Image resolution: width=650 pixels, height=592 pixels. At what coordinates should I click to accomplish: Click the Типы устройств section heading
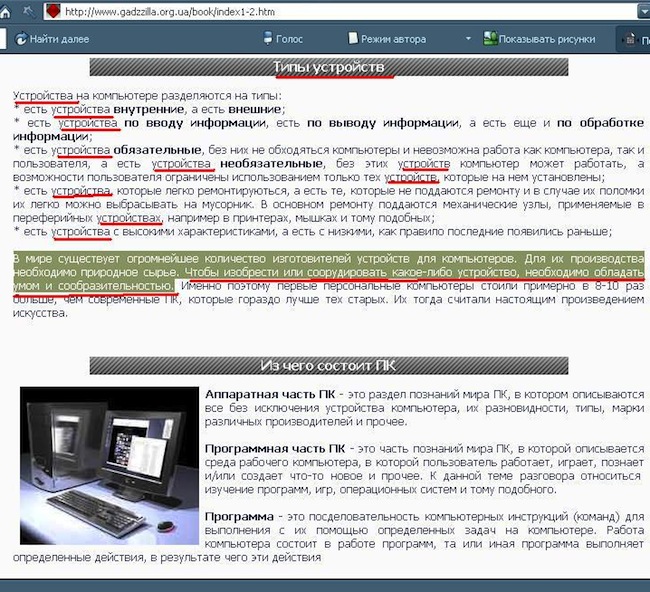[329, 67]
